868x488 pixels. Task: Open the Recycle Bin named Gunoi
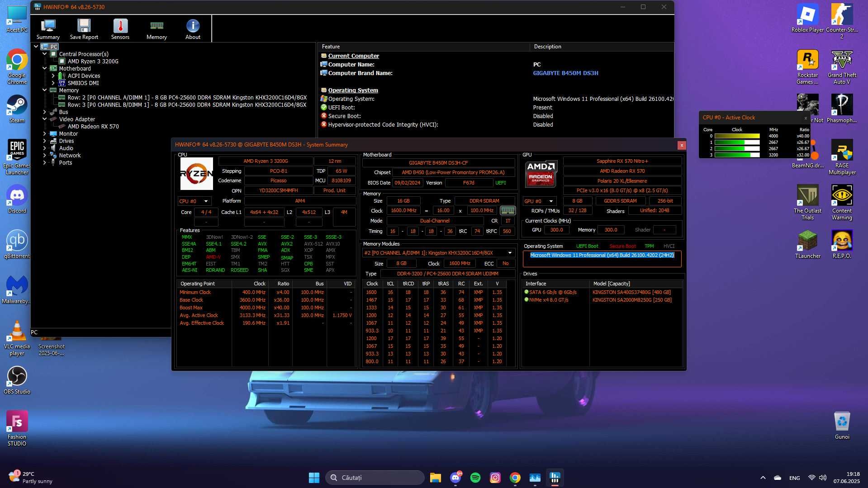(842, 425)
